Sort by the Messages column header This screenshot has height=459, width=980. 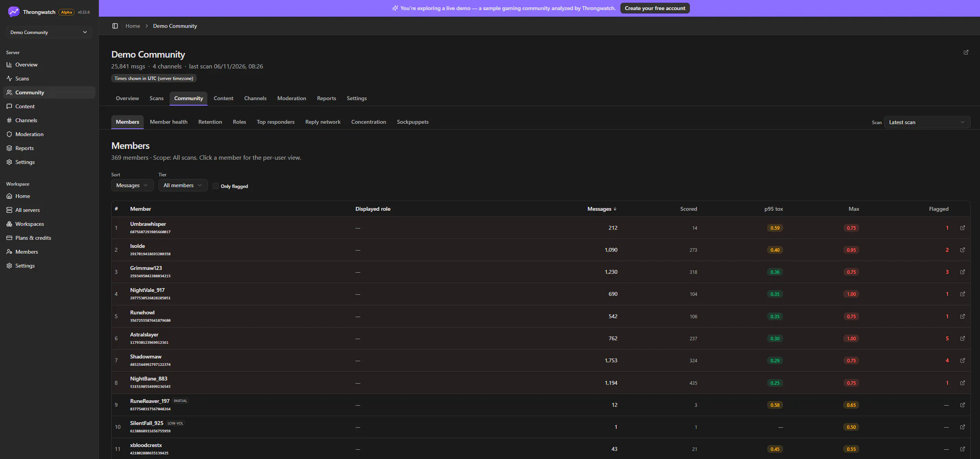coord(602,209)
